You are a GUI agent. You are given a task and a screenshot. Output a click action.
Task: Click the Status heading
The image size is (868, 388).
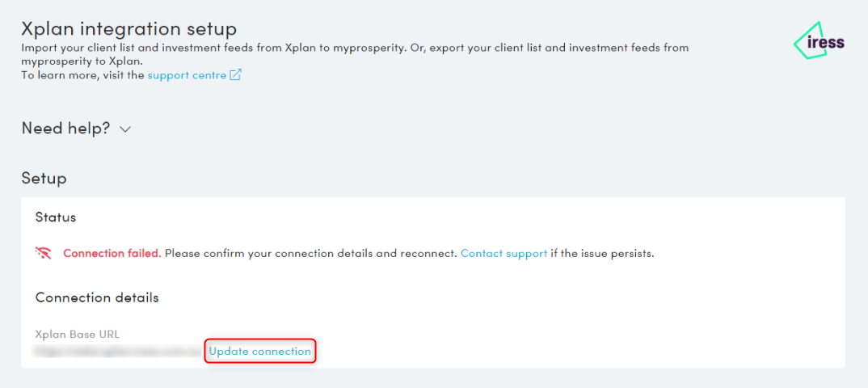(x=56, y=217)
